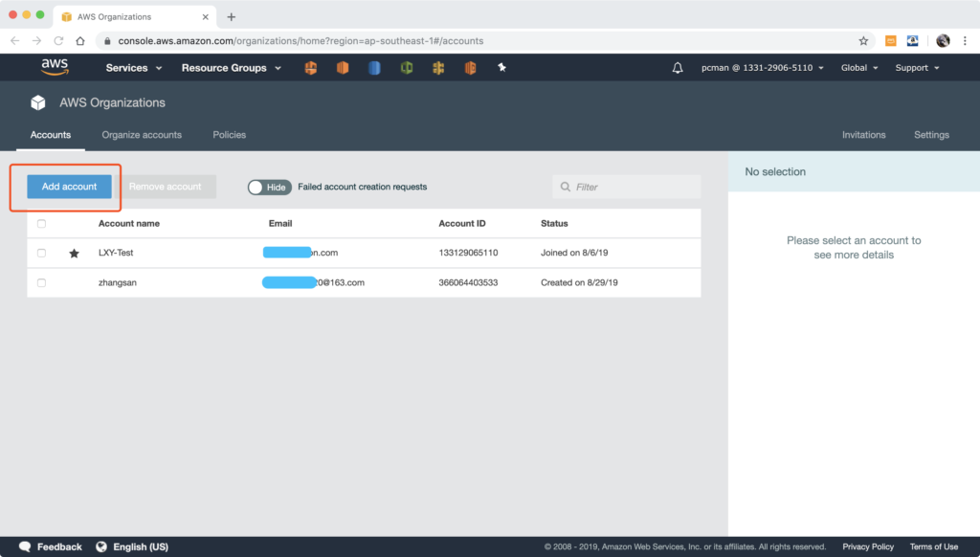Click the Joined on 8/6/19 status
Image resolution: width=980 pixels, height=557 pixels.
(574, 253)
